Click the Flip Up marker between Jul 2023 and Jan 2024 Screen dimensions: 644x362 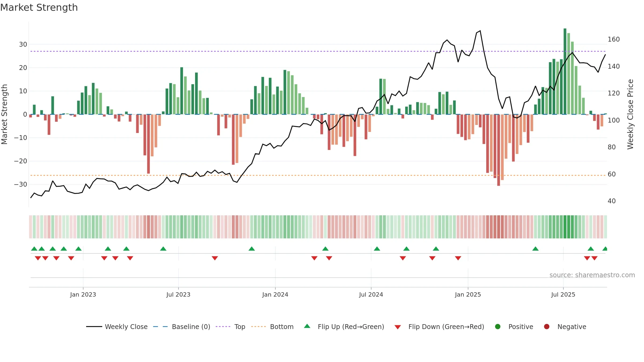252,249
